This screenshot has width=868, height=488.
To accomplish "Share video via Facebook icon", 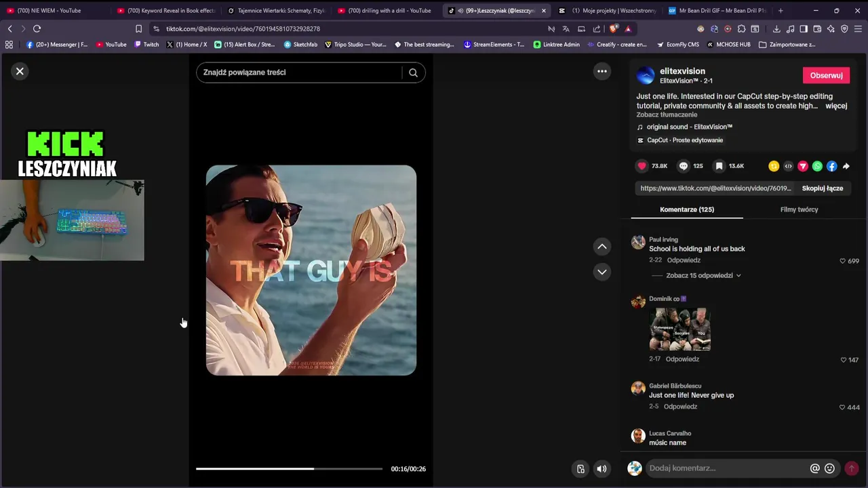I will (x=831, y=166).
